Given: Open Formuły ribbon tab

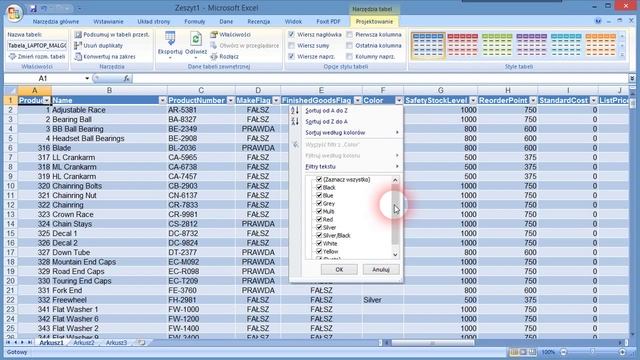Looking at the screenshot, I should point(195,22).
